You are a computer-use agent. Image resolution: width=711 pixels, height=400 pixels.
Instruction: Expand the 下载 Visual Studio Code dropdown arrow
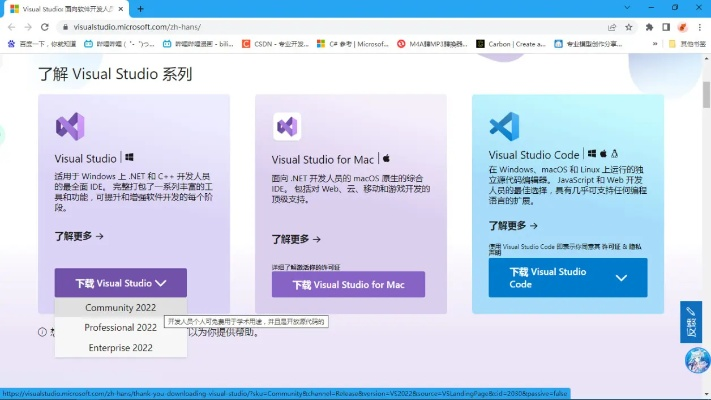(x=621, y=278)
